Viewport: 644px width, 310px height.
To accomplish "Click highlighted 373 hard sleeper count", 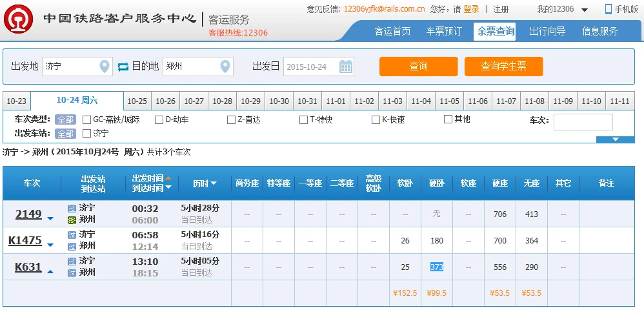I will click(x=437, y=267).
